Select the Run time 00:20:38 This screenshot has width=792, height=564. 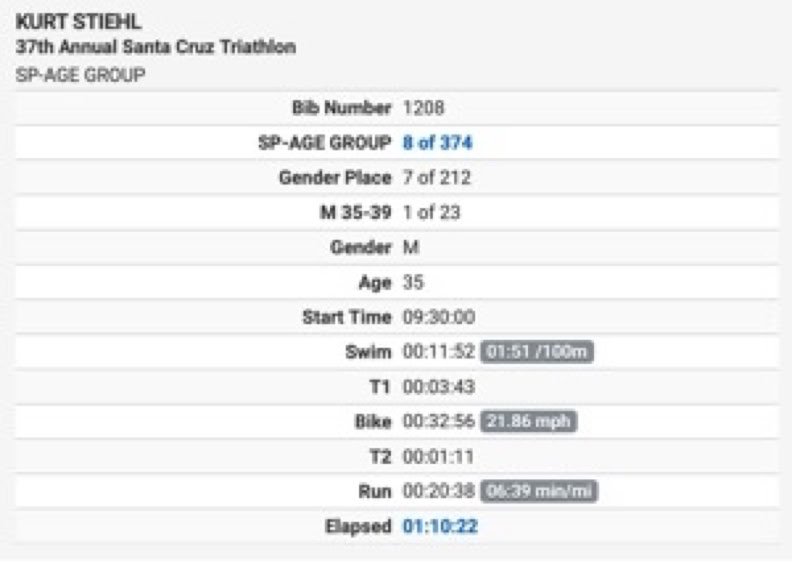click(438, 491)
